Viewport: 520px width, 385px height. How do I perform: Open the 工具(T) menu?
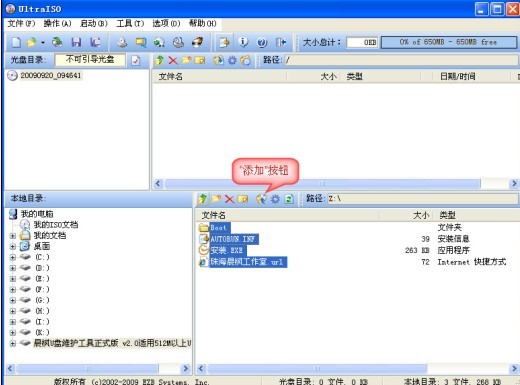[x=130, y=23]
